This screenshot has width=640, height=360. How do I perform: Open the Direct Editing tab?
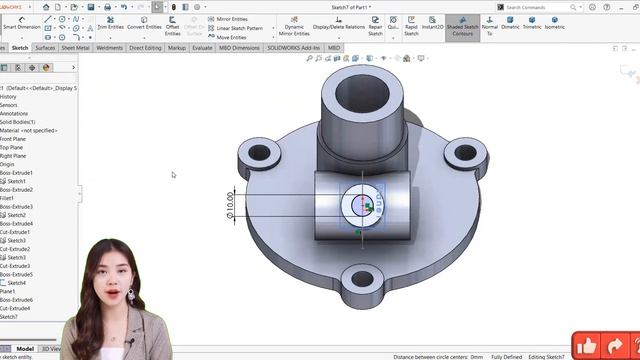click(x=145, y=48)
